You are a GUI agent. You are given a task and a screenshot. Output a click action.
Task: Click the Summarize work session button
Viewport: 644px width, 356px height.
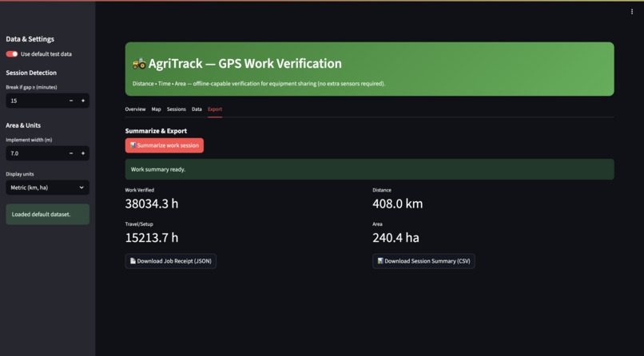(x=165, y=145)
